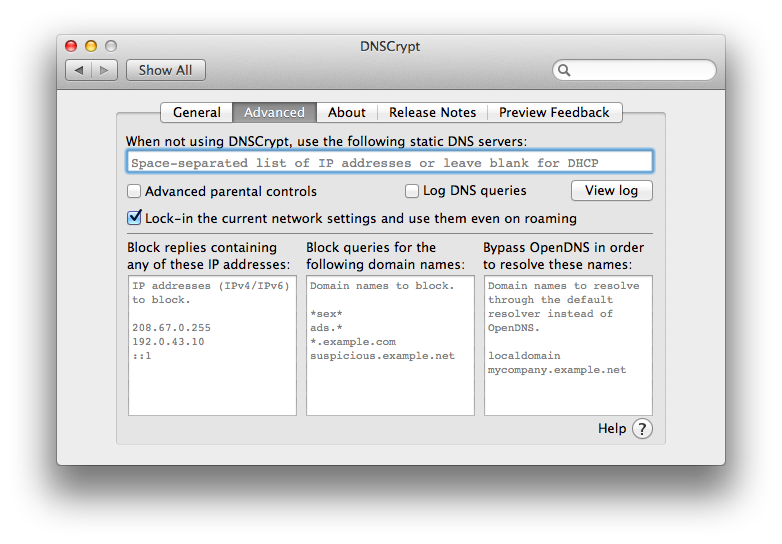Click the search magnifier icon
This screenshot has width=782, height=544.
coord(564,70)
